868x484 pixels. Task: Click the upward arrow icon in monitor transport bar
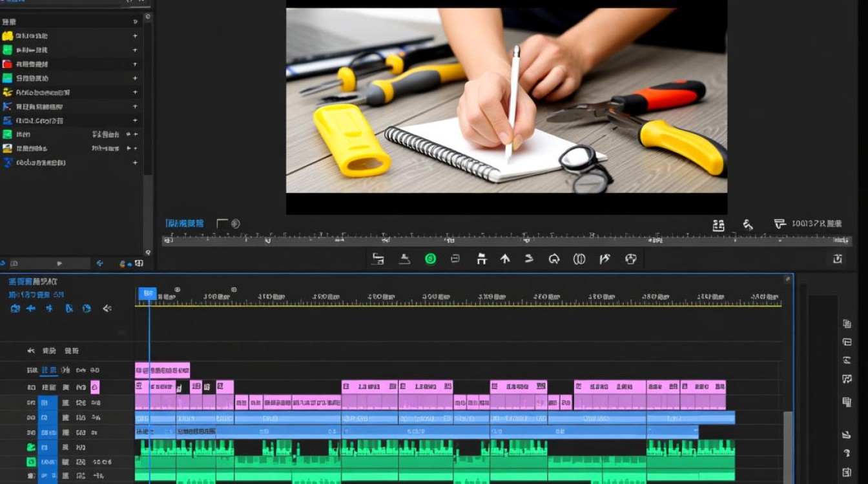505,259
